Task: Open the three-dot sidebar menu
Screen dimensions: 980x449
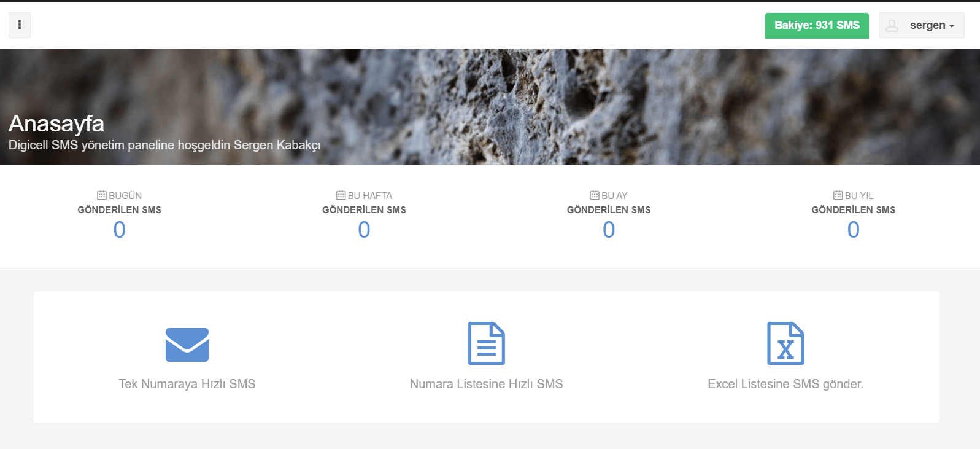Action: (20, 25)
